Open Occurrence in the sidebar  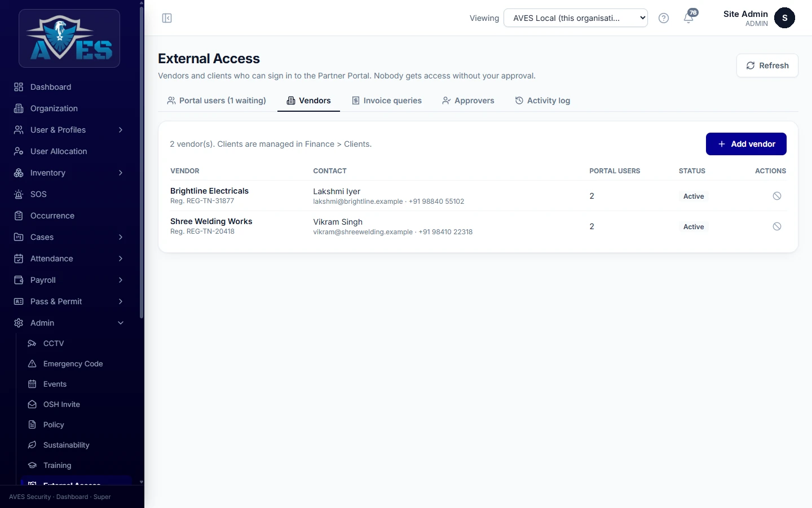[x=70, y=216]
